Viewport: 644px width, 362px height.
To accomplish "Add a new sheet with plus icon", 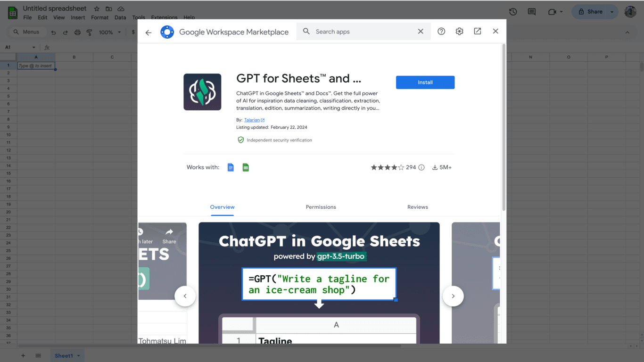I will pos(23,356).
